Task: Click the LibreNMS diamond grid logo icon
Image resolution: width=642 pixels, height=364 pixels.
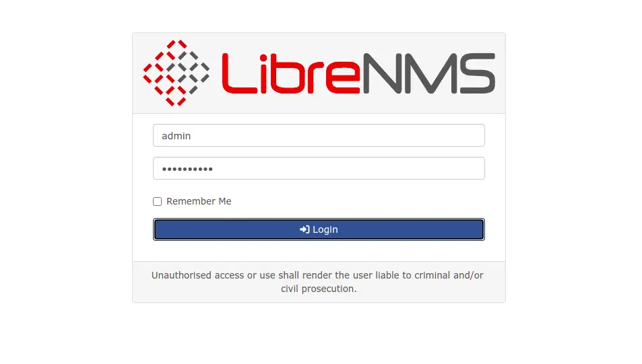Action: (176, 73)
